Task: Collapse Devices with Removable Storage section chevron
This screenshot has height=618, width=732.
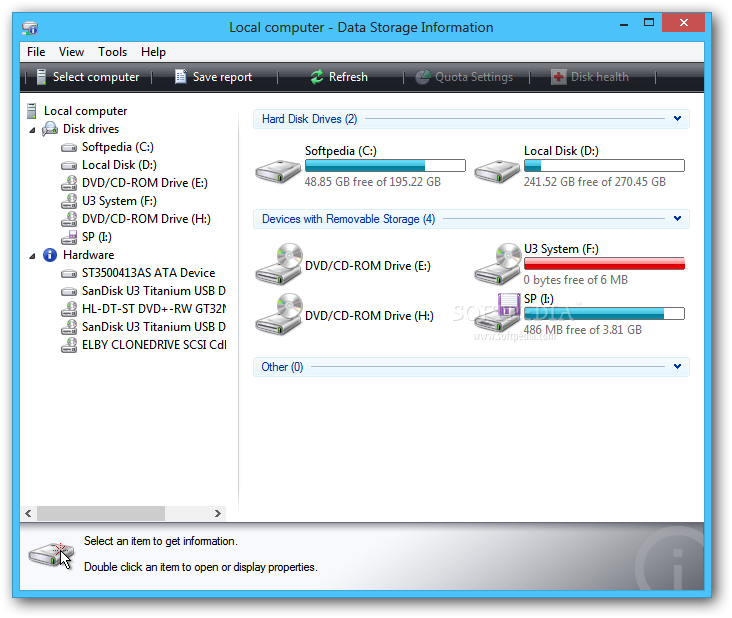Action: pyautogui.click(x=677, y=218)
